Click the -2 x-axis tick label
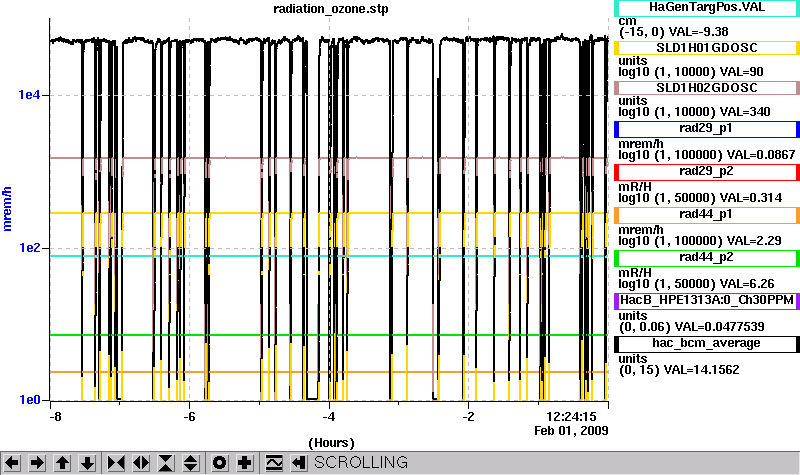Image resolution: width=800 pixels, height=475 pixels. tap(468, 416)
